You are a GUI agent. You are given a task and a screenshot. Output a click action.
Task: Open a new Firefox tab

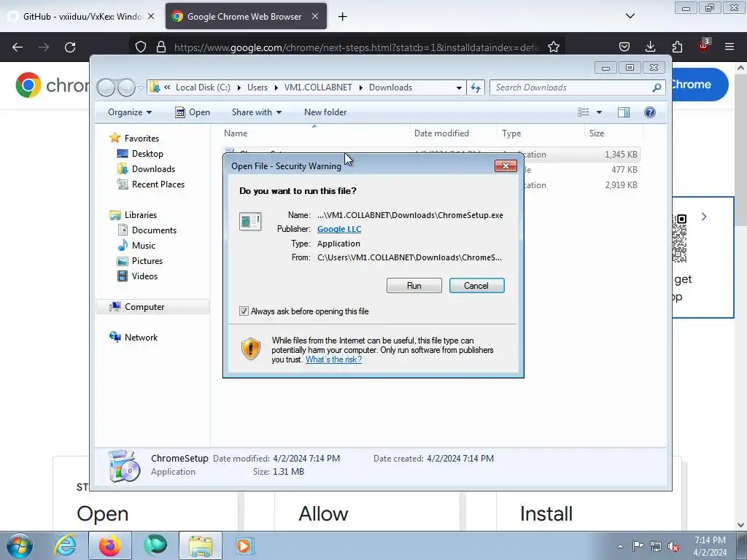pyautogui.click(x=343, y=17)
